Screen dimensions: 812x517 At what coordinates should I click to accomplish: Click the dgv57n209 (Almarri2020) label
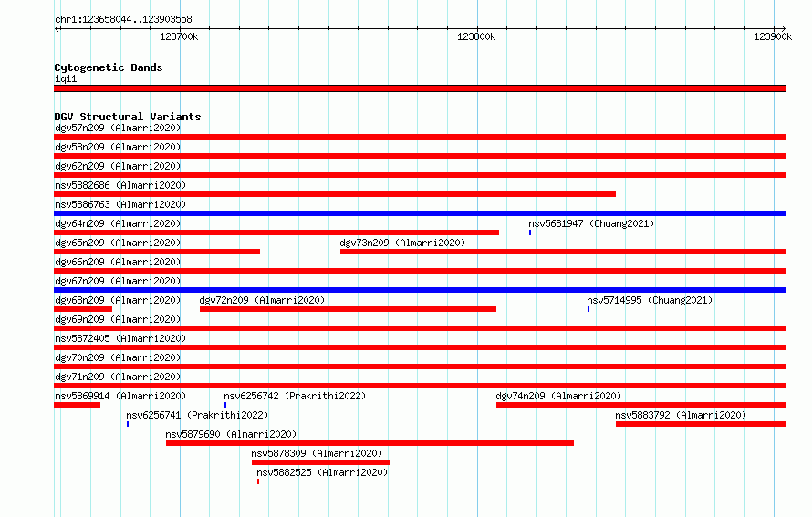point(118,128)
